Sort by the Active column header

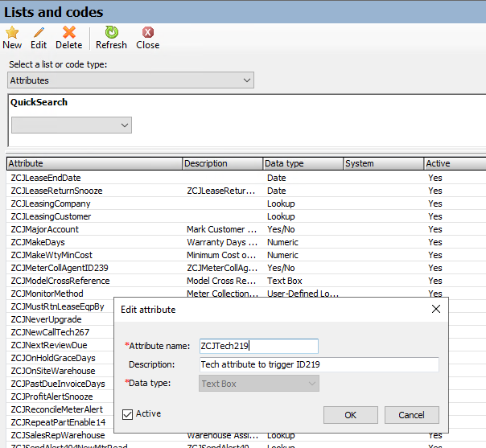[455, 163]
